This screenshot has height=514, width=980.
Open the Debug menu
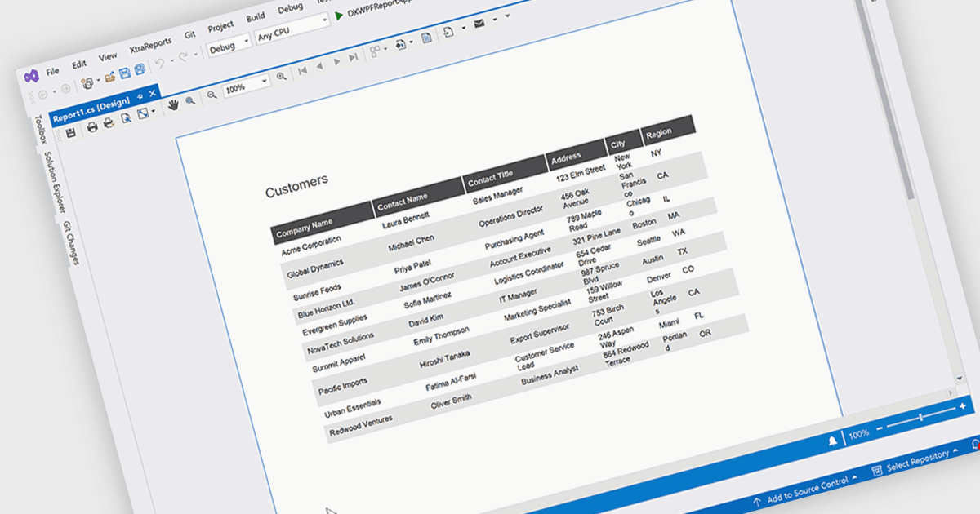(x=290, y=8)
